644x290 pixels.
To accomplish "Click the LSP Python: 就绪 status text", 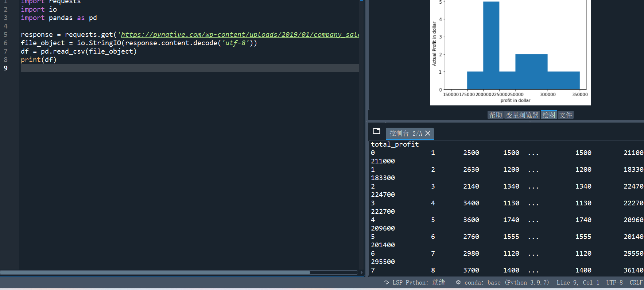I will [419, 282].
